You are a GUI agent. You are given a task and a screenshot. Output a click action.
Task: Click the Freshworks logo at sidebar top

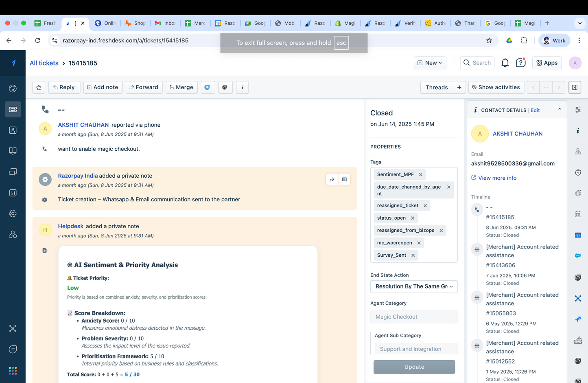click(13, 63)
